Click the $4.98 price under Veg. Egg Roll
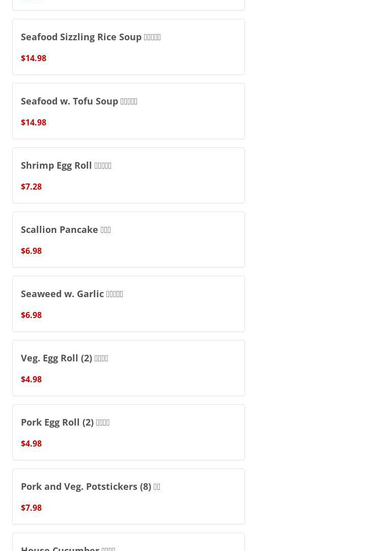Viewport: 392px width, 551px height. click(31, 379)
